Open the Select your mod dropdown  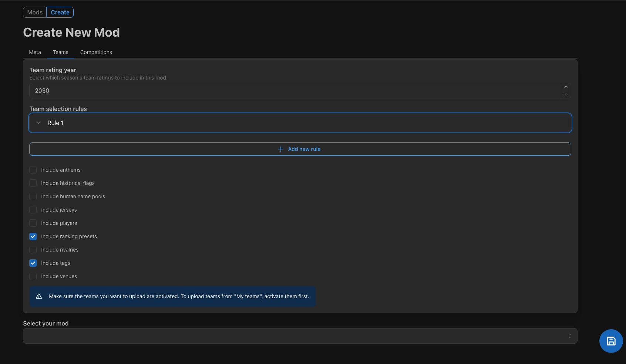[300, 336]
